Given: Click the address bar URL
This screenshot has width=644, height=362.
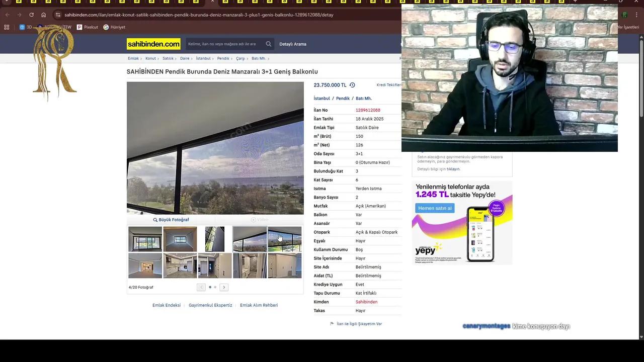Looking at the screenshot, I should tap(199, 15).
